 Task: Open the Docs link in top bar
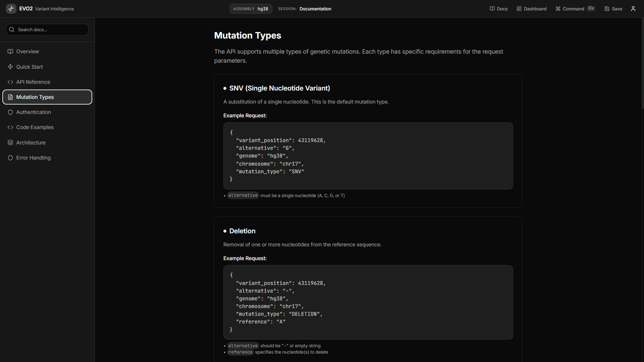click(x=498, y=9)
